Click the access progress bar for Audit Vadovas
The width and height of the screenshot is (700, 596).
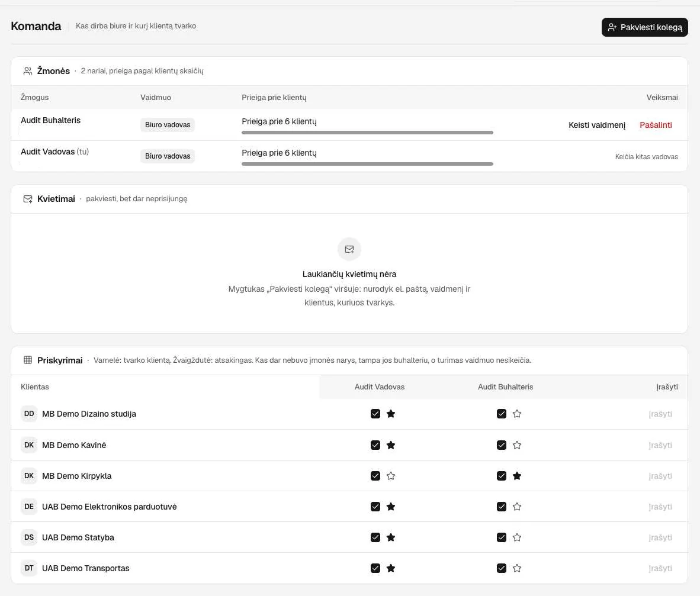(x=367, y=164)
